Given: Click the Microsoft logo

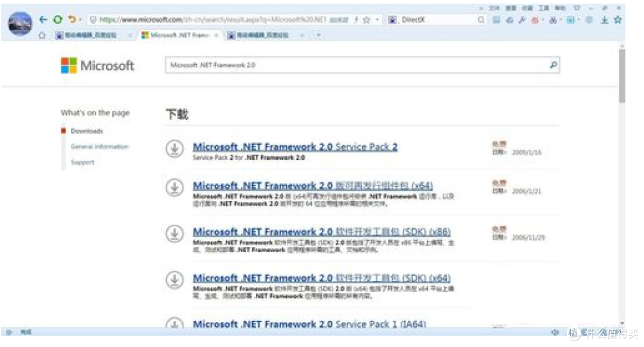Looking at the screenshot, I should point(97,66).
